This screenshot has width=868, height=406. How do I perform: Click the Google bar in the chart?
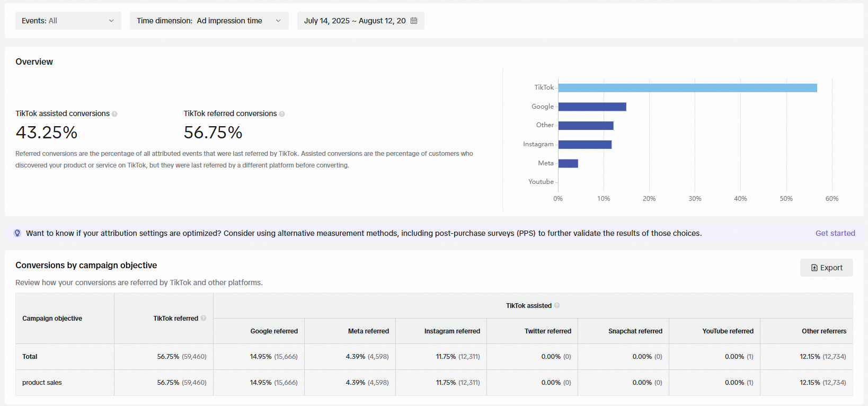coord(592,107)
